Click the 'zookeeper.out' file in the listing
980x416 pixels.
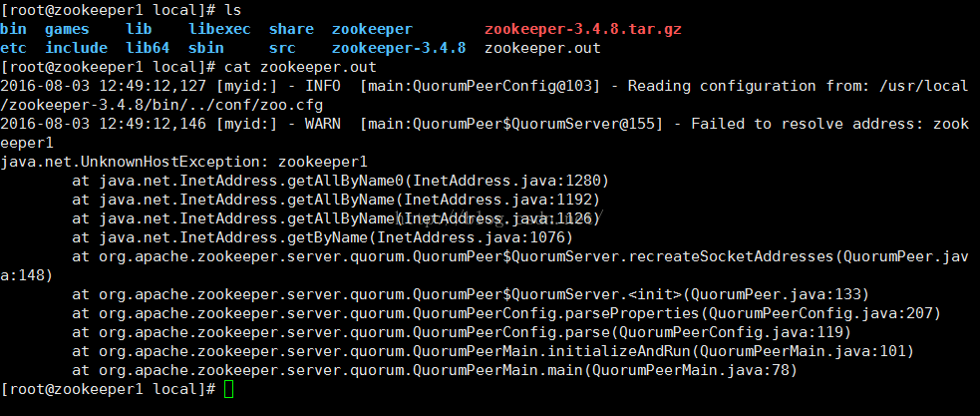(542, 48)
